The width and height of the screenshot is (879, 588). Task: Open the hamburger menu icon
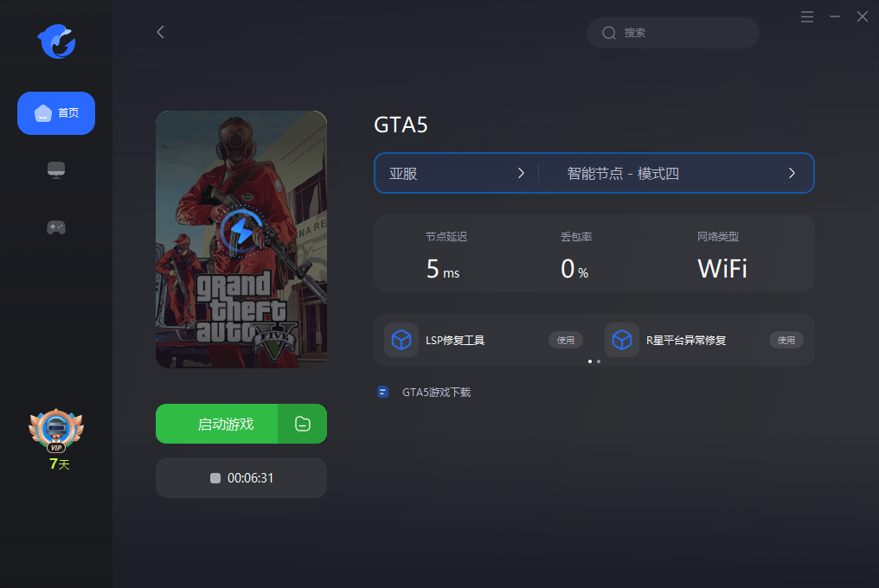[x=807, y=16]
